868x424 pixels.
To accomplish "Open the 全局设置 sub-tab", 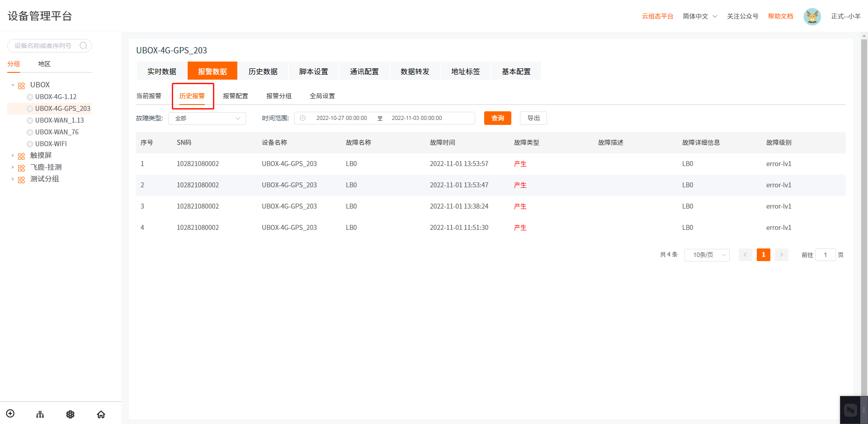I will 322,96.
